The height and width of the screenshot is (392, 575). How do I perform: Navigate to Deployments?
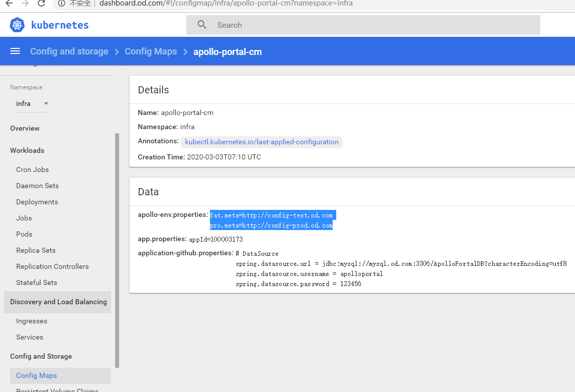coord(37,202)
